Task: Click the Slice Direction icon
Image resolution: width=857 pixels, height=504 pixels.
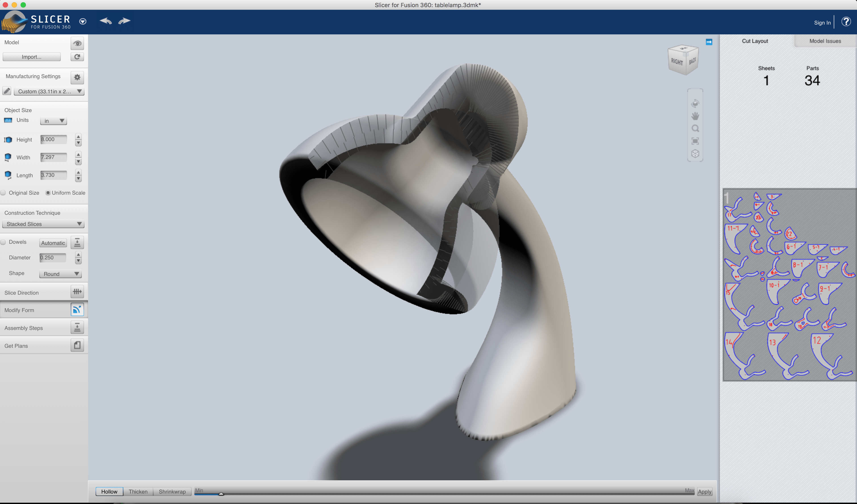Action: click(77, 292)
